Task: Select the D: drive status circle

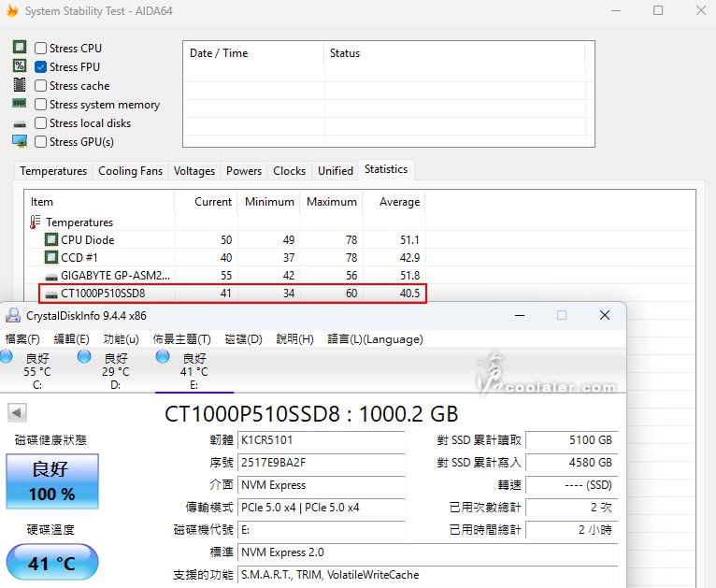Action: (x=84, y=356)
